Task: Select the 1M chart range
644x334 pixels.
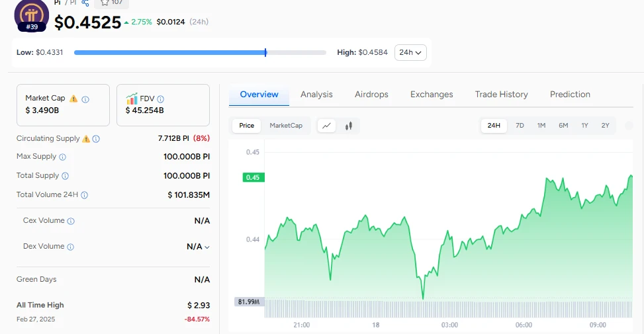Action: [x=541, y=126]
